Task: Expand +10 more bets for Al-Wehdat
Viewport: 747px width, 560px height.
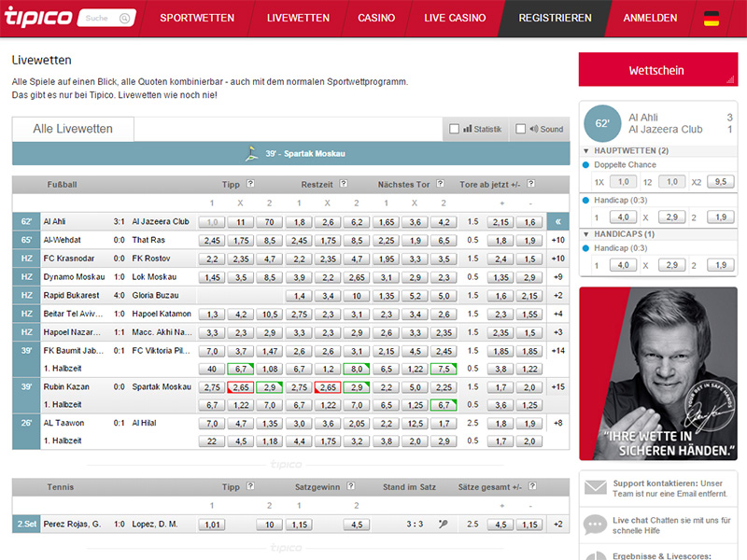Action: pos(557,240)
